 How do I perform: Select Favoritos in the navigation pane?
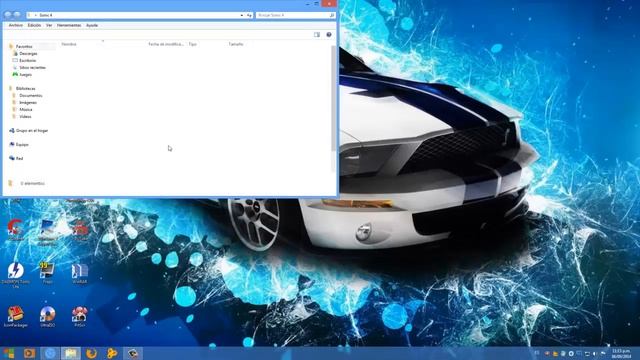[x=24, y=47]
